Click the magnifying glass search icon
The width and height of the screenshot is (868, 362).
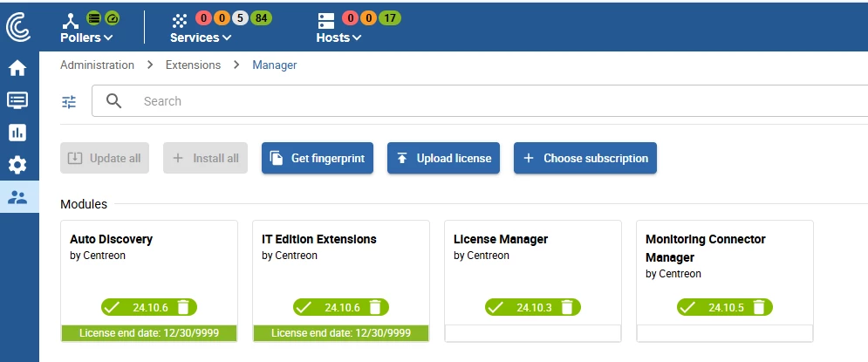click(113, 100)
